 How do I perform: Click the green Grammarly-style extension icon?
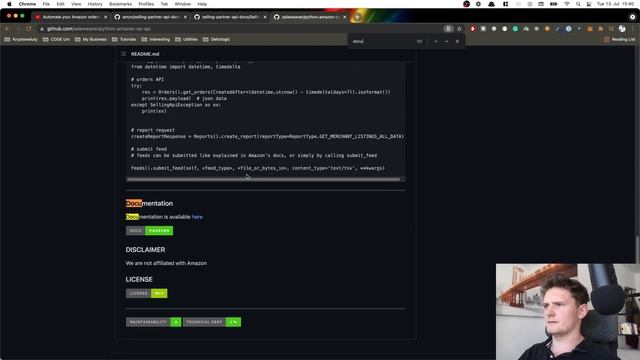point(515,29)
